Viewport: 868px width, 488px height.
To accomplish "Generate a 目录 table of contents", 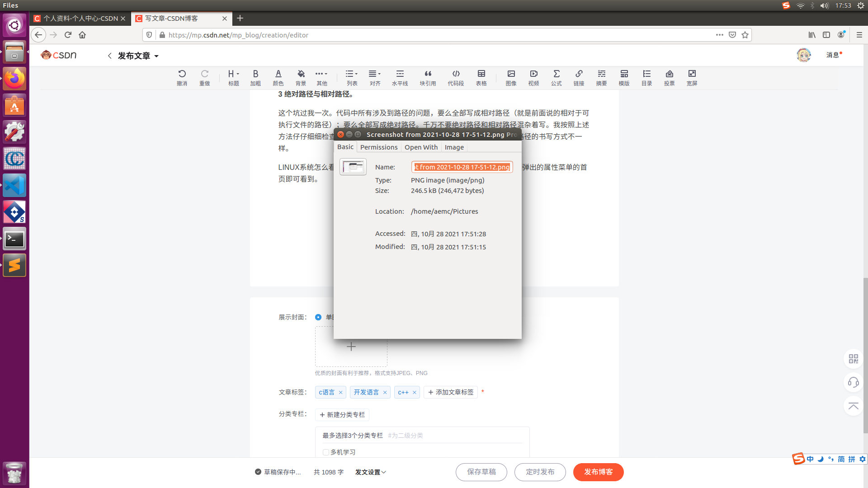I will 646,77.
